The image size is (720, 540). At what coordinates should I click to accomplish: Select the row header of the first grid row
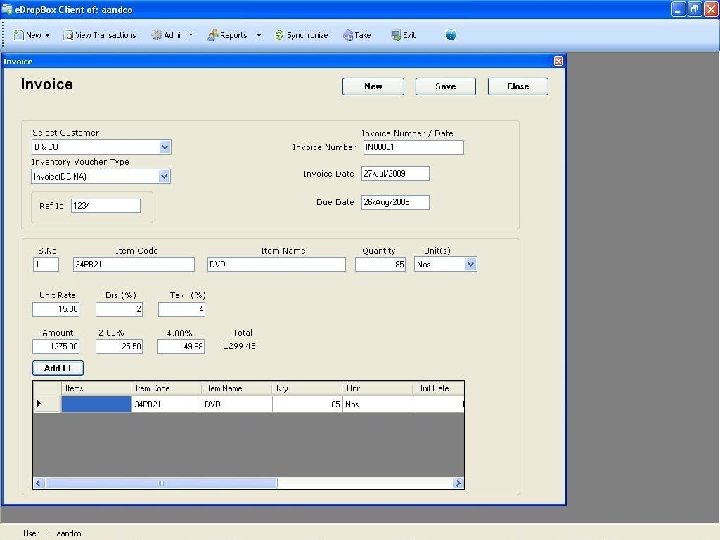click(x=40, y=404)
